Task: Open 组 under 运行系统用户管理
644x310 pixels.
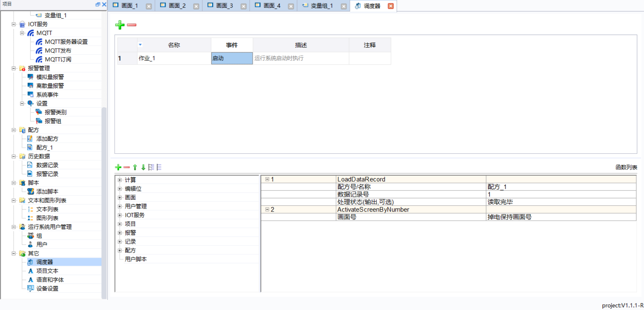Action: click(x=39, y=235)
